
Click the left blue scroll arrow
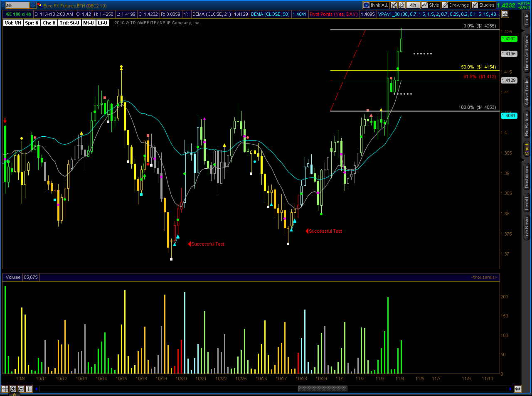(37, 389)
